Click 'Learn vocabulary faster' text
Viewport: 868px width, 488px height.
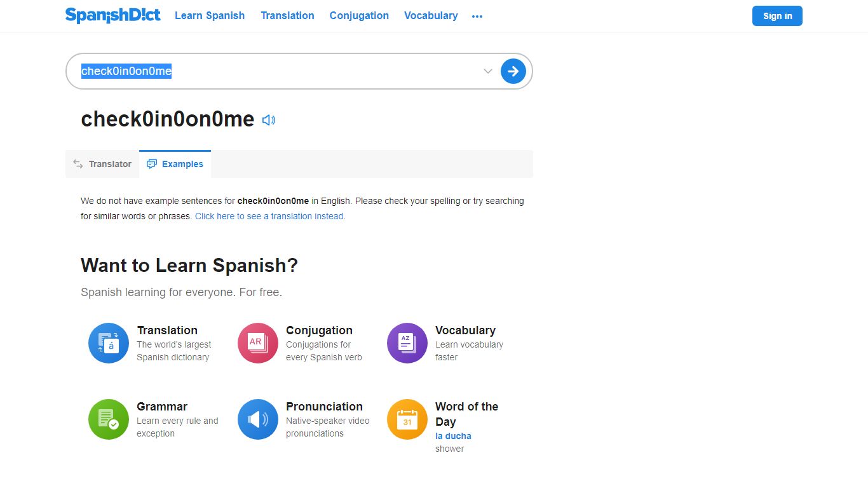tap(469, 351)
